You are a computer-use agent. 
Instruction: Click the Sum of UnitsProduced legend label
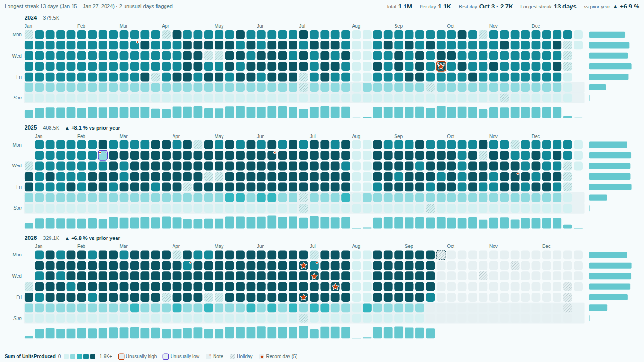pos(30,357)
